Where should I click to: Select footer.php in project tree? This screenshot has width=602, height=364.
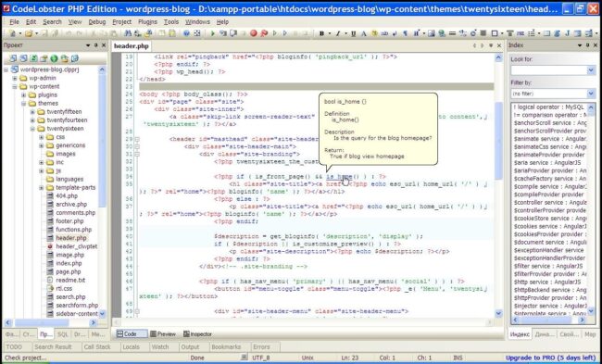click(69, 221)
